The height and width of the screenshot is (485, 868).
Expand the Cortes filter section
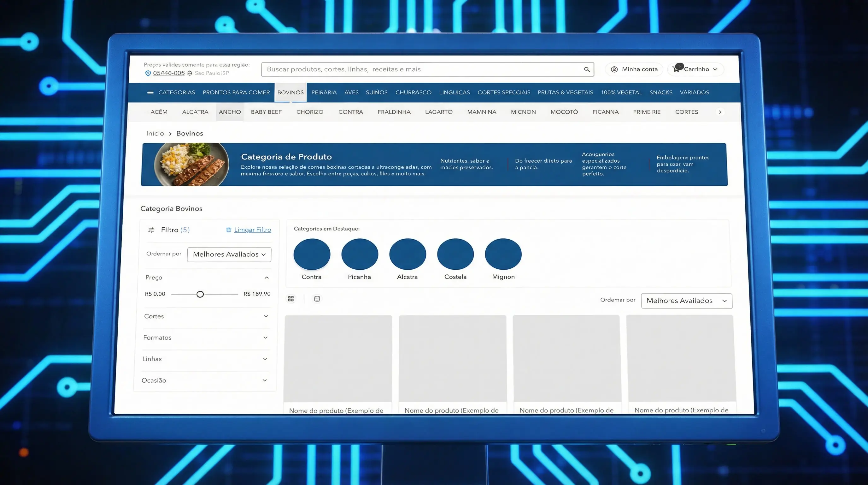(266, 316)
